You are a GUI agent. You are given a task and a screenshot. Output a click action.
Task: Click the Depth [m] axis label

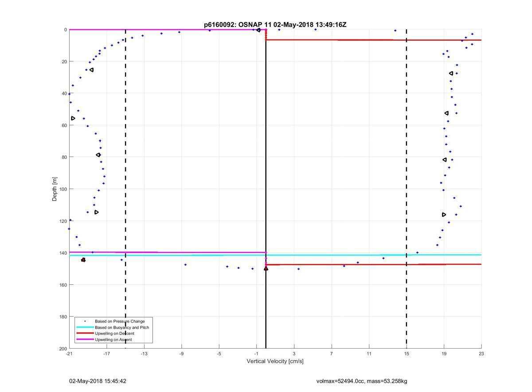pyautogui.click(x=55, y=189)
